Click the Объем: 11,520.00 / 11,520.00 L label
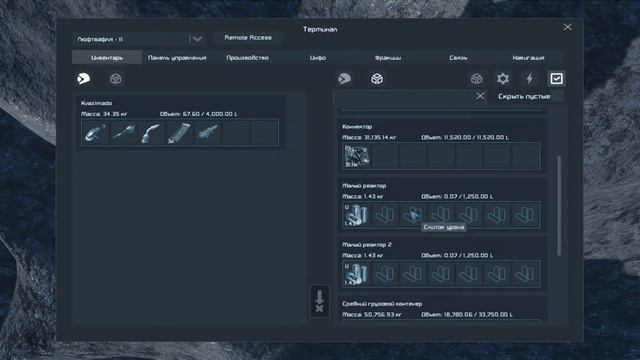 click(465, 138)
